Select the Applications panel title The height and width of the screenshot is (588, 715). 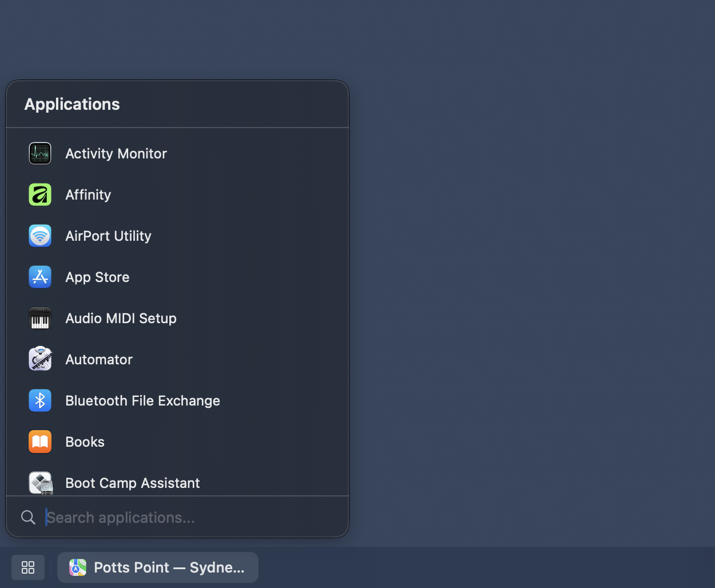[71, 104]
